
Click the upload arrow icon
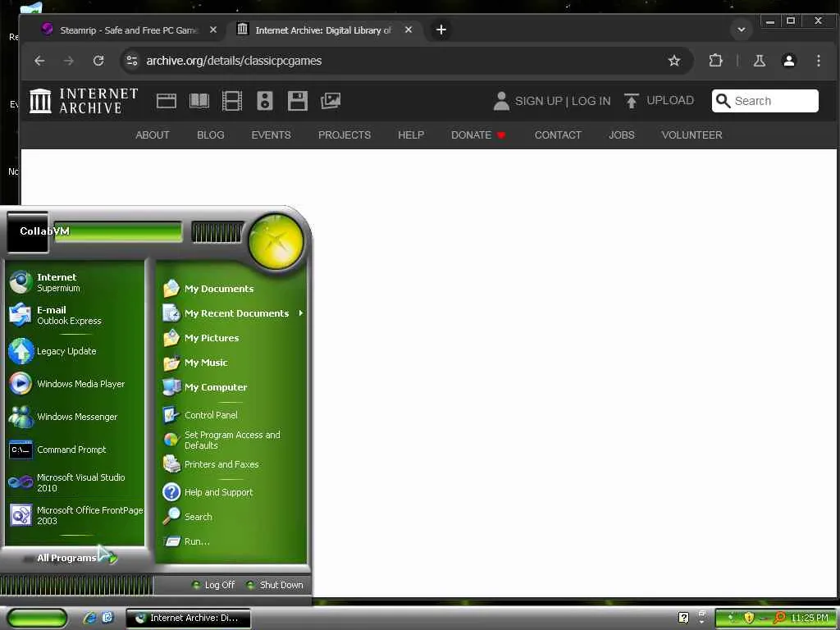(x=631, y=101)
